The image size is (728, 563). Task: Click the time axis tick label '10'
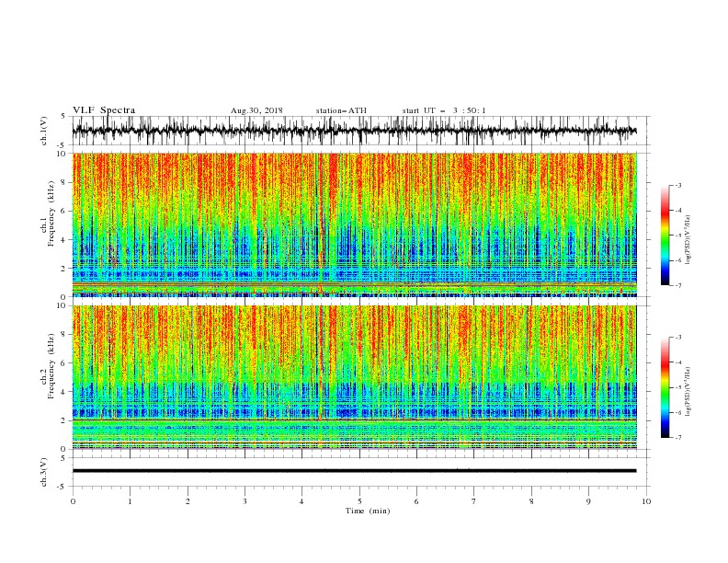646,501
